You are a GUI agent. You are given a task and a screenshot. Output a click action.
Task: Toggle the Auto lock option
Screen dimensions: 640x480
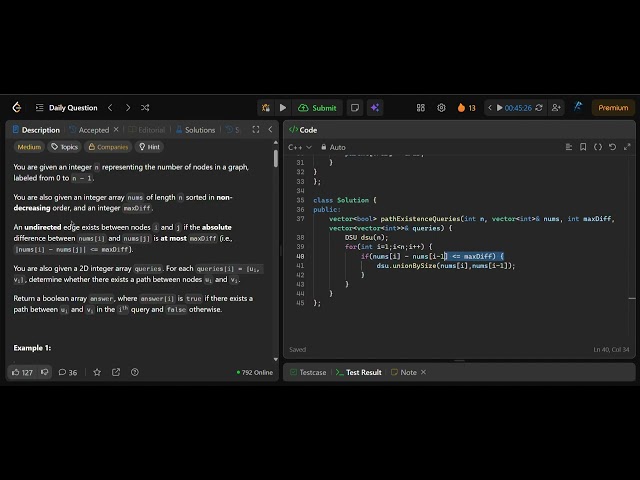pyautogui.click(x=333, y=147)
